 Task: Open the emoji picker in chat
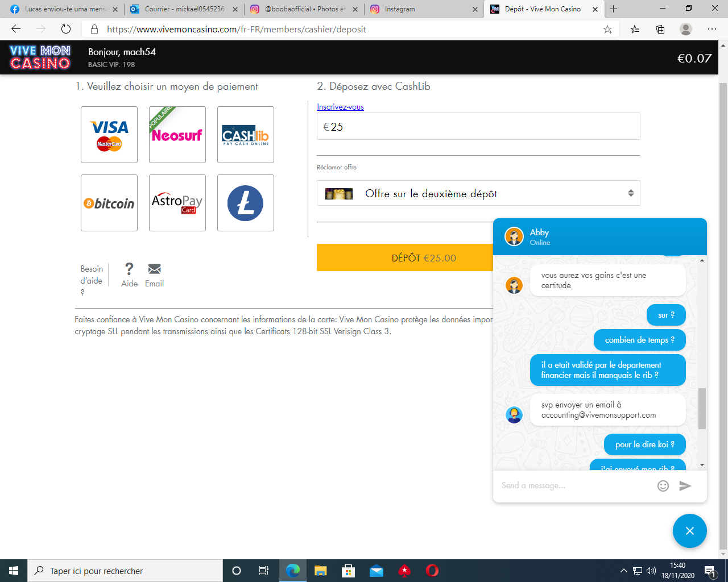pos(663,485)
